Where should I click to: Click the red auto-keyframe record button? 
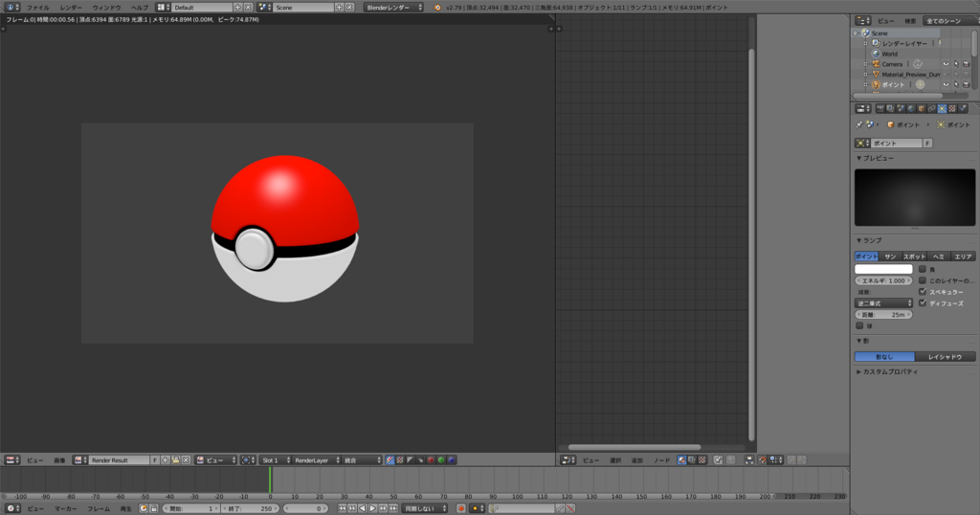[460, 508]
